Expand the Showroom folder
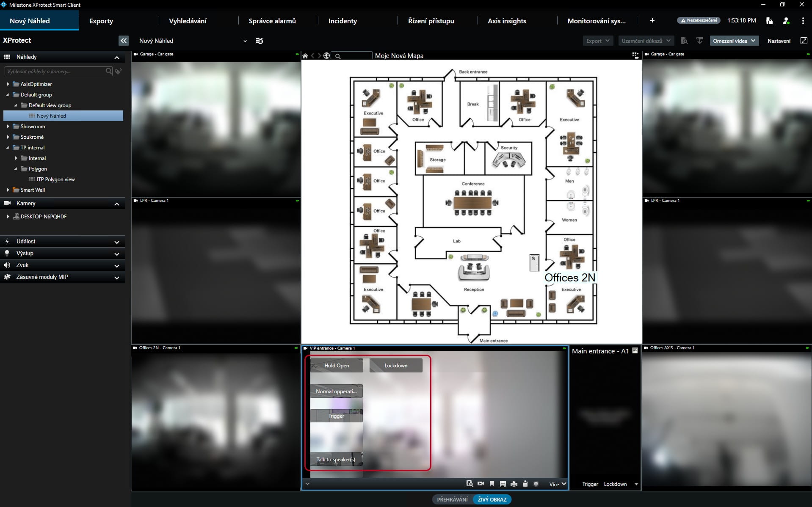 8,127
